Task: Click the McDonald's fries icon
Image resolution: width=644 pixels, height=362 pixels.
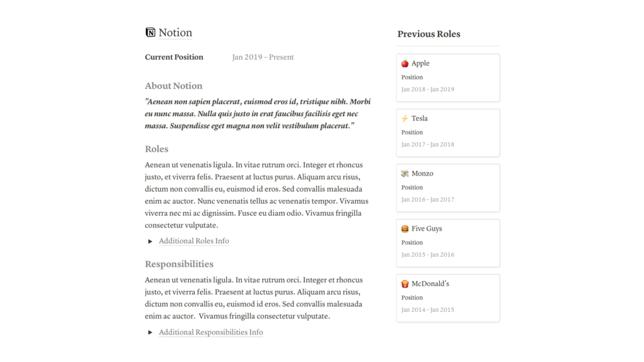Action: tap(405, 284)
